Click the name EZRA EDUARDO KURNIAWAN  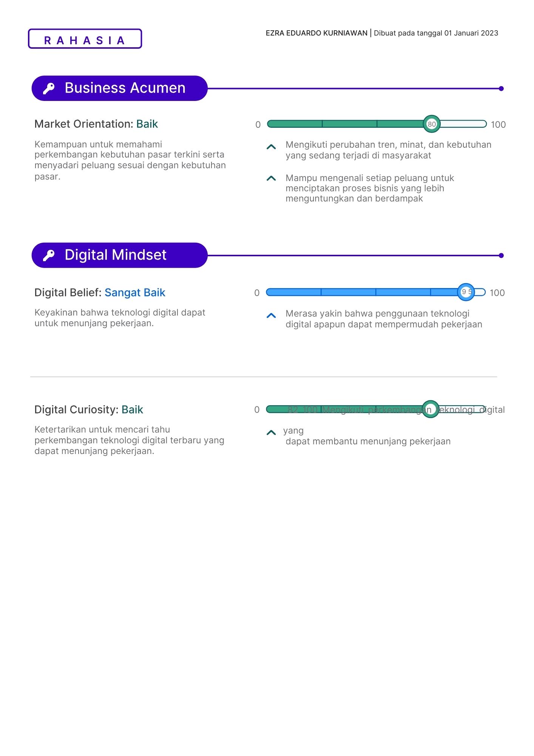coord(316,33)
